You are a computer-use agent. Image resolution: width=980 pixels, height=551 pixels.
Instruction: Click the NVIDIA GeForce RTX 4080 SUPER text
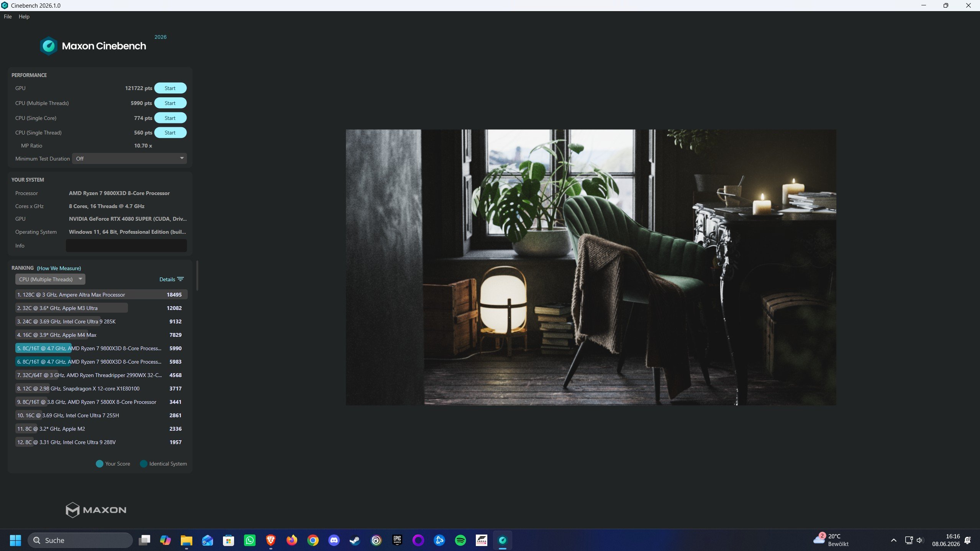coord(128,219)
